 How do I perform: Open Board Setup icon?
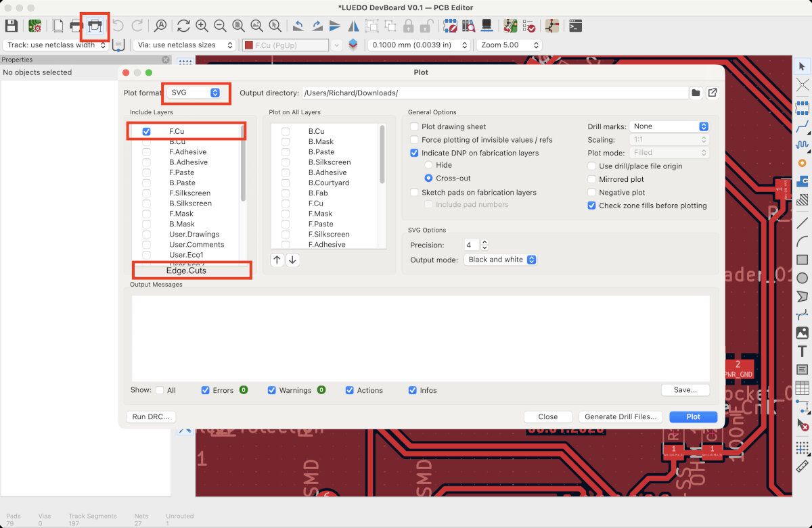point(35,26)
